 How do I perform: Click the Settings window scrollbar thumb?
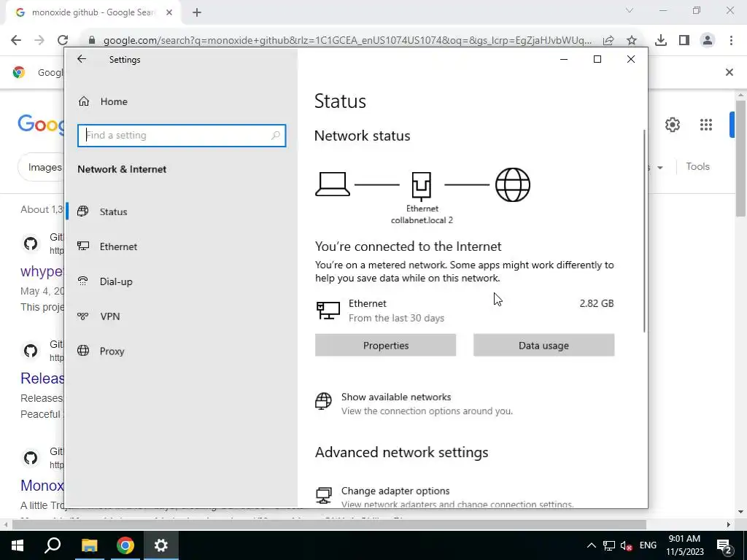point(645,231)
